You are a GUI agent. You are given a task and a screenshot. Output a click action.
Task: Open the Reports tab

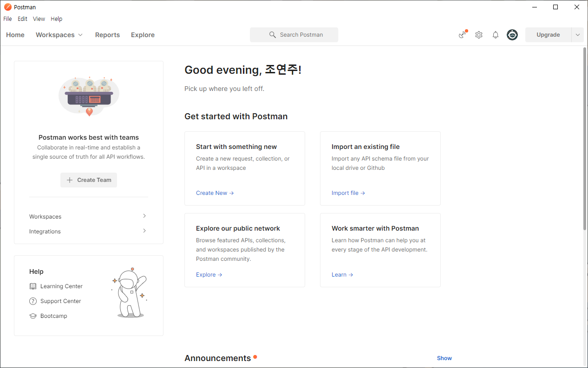pyautogui.click(x=107, y=35)
